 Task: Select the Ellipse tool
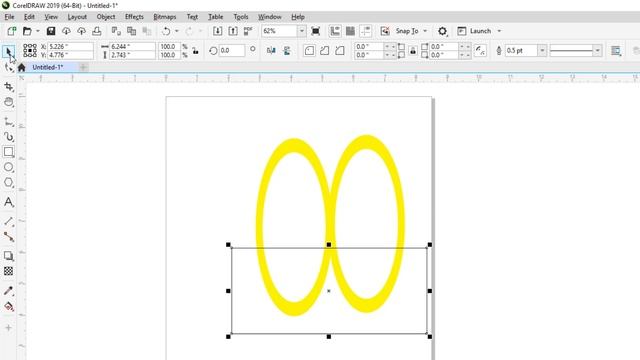[x=9, y=167]
